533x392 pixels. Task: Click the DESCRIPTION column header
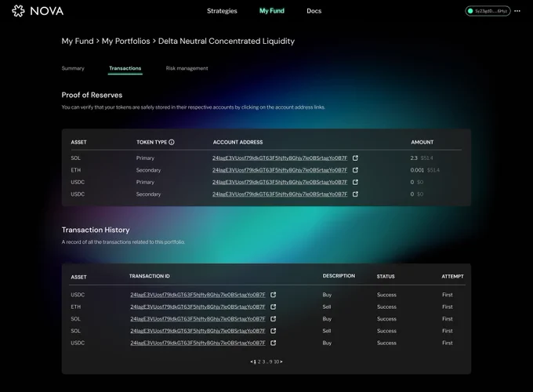[339, 276]
